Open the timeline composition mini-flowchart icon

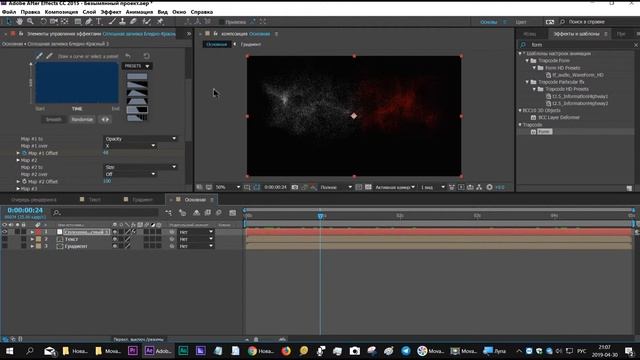[169, 213]
